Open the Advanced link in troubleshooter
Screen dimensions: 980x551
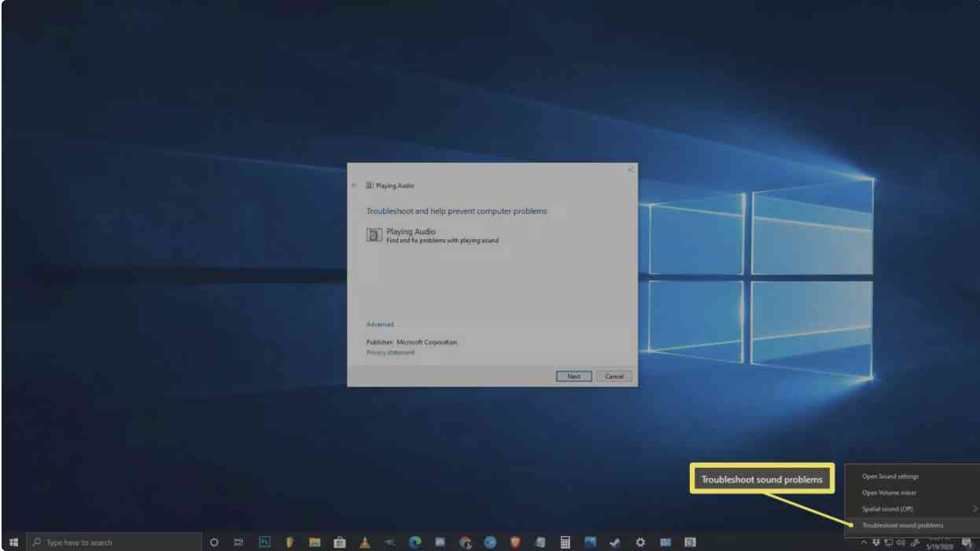pyautogui.click(x=380, y=324)
